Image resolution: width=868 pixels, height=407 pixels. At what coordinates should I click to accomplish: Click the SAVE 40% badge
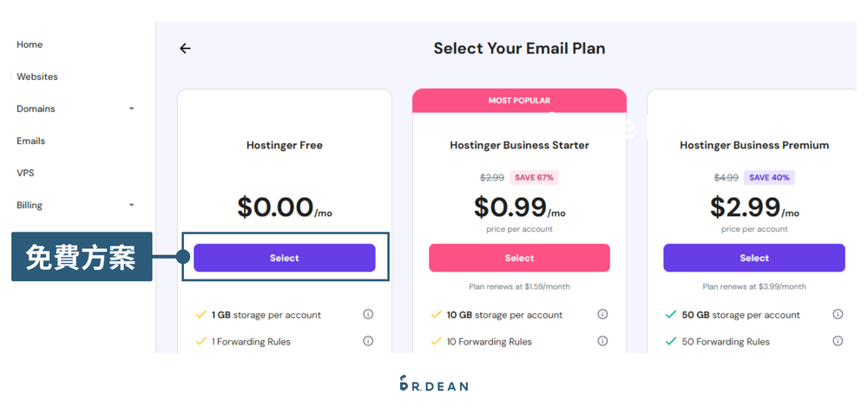coord(769,178)
